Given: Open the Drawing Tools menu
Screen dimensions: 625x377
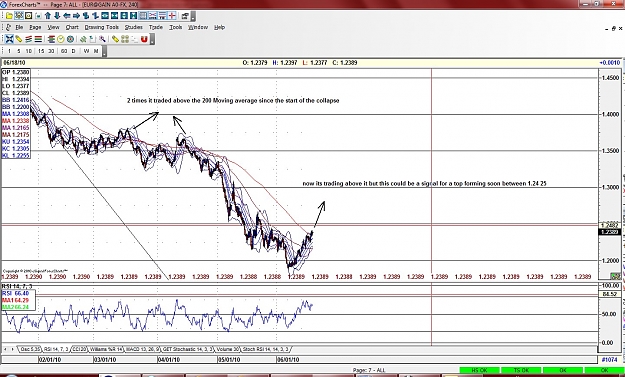Looking at the screenshot, I should (102, 27).
